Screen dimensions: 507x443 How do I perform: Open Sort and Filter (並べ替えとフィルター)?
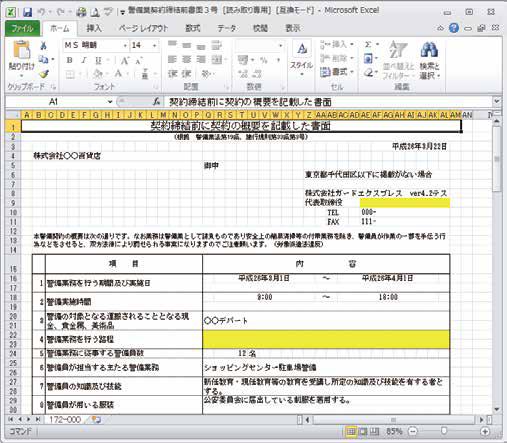(x=398, y=60)
